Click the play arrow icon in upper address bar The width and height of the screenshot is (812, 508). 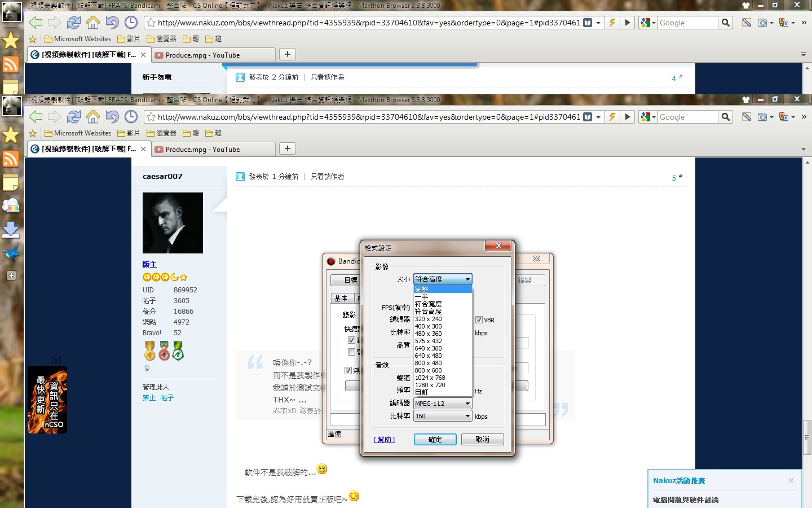627,23
